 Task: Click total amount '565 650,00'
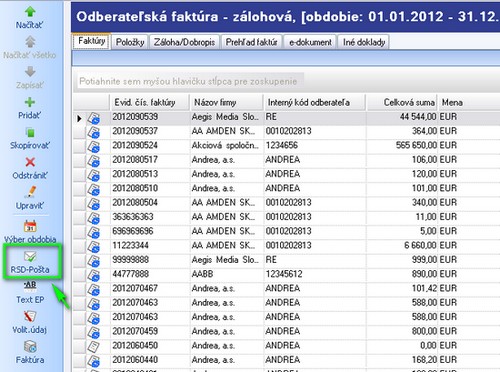[x=416, y=145]
